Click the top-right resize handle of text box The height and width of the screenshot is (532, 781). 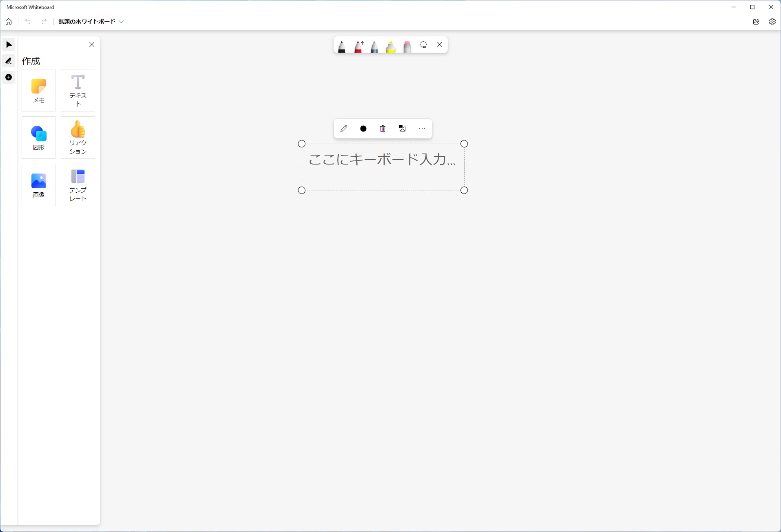click(464, 144)
